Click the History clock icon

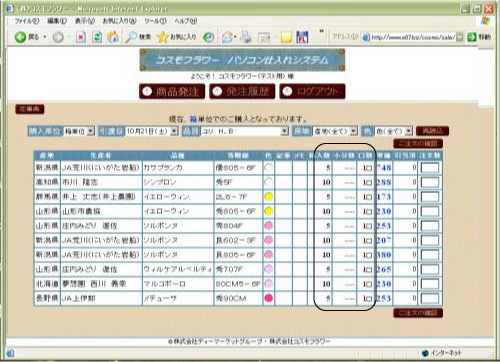(x=209, y=37)
